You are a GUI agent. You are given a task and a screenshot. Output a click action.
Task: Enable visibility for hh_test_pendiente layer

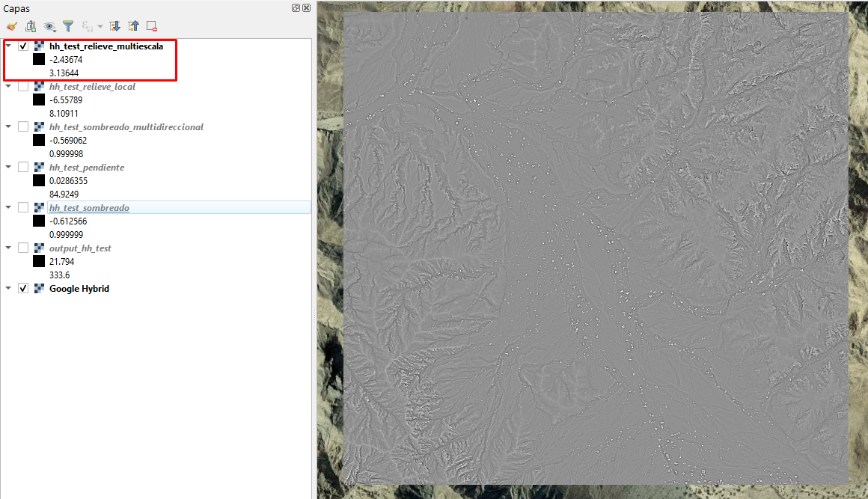[22, 167]
